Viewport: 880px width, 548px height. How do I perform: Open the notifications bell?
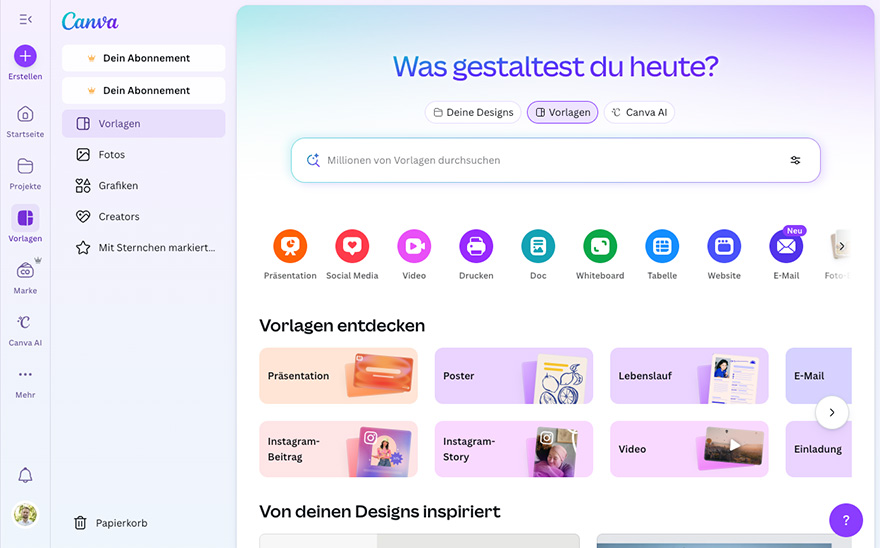pos(25,476)
